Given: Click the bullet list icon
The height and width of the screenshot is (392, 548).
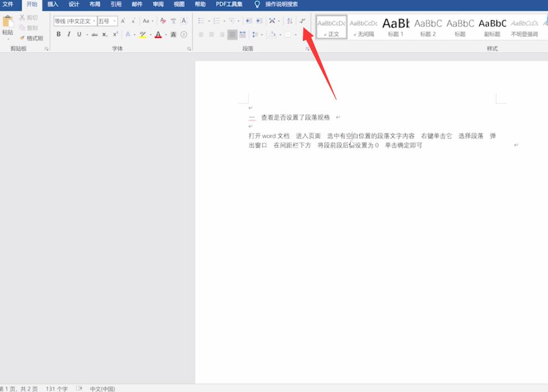Looking at the screenshot, I should 201,21.
